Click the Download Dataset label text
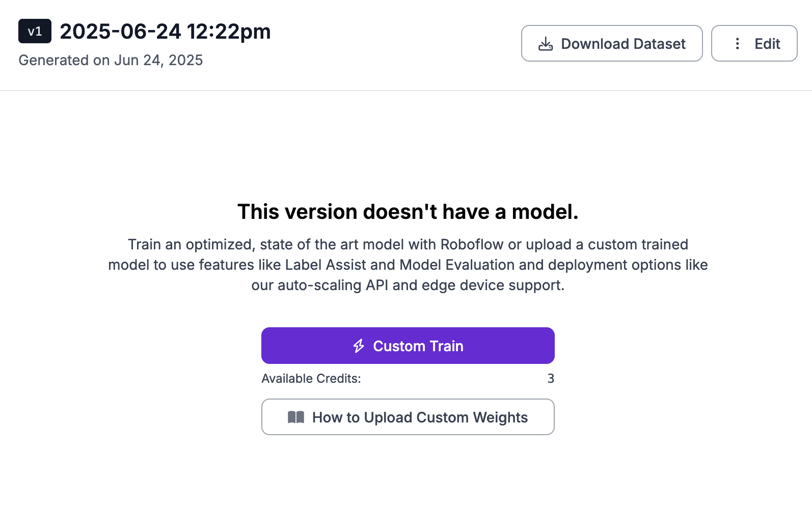812x510 pixels. pyautogui.click(x=623, y=44)
